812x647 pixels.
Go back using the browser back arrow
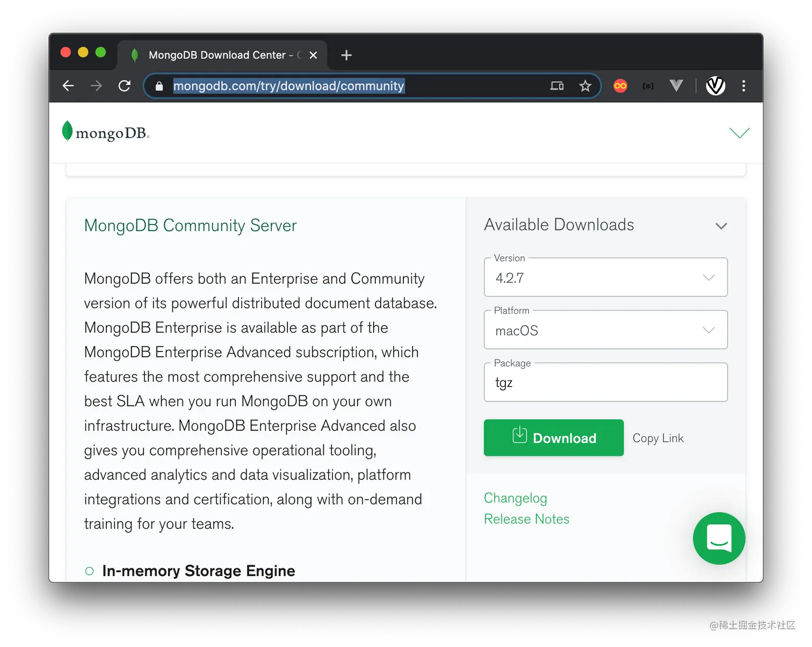[68, 86]
